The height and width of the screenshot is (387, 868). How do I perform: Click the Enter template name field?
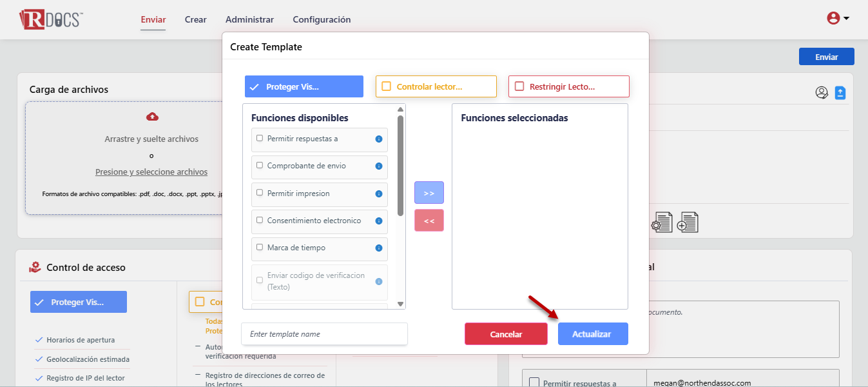pyautogui.click(x=324, y=334)
